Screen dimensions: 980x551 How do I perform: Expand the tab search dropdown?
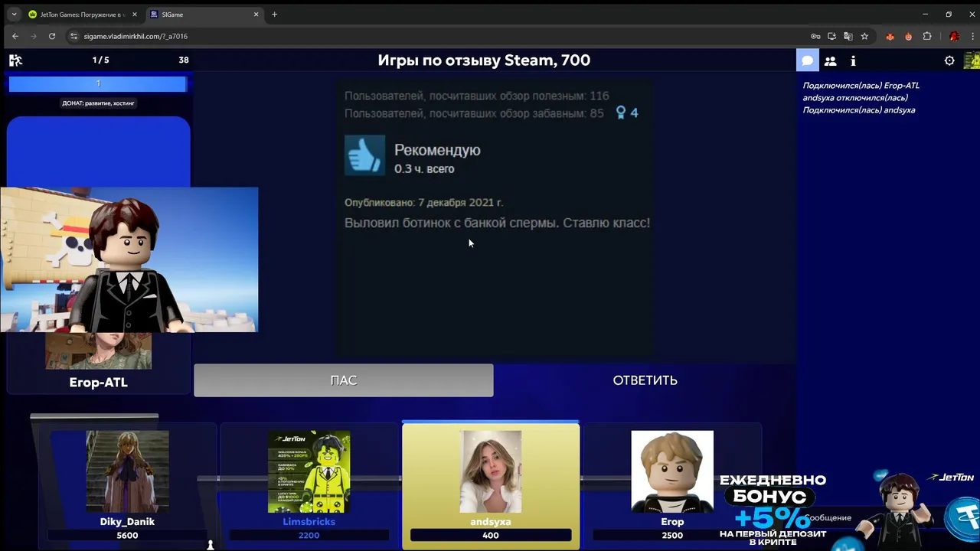[13, 15]
